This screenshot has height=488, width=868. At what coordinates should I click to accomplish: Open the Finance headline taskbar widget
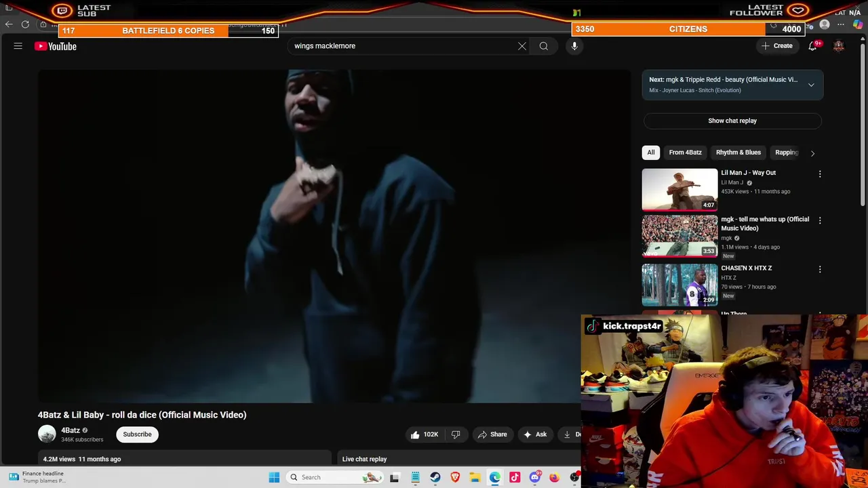[37, 477]
